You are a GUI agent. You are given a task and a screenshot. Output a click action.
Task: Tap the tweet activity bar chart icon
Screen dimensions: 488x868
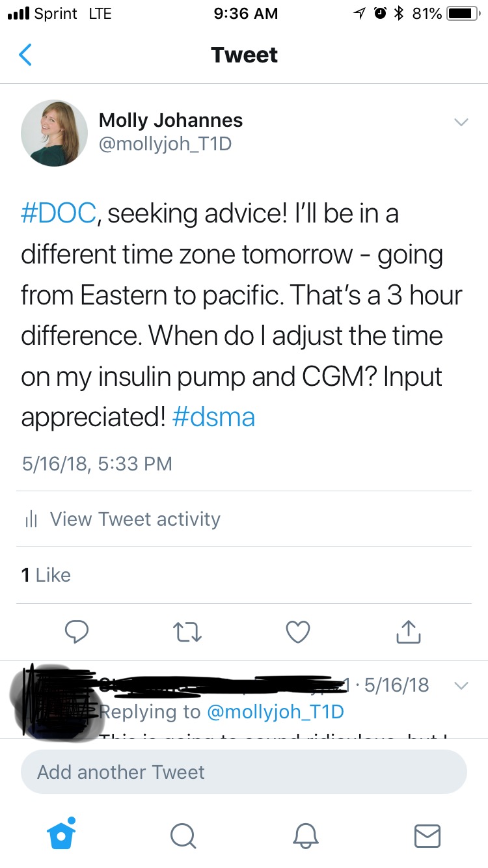coord(29,519)
